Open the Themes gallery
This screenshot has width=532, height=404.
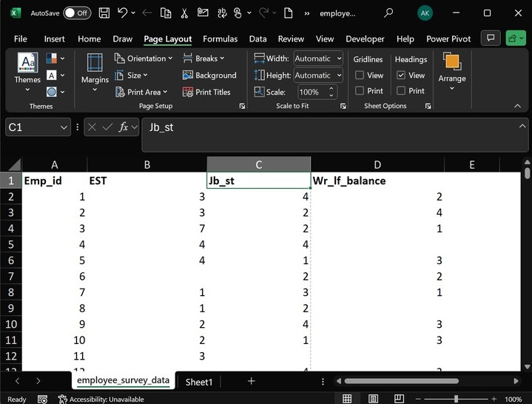click(27, 73)
